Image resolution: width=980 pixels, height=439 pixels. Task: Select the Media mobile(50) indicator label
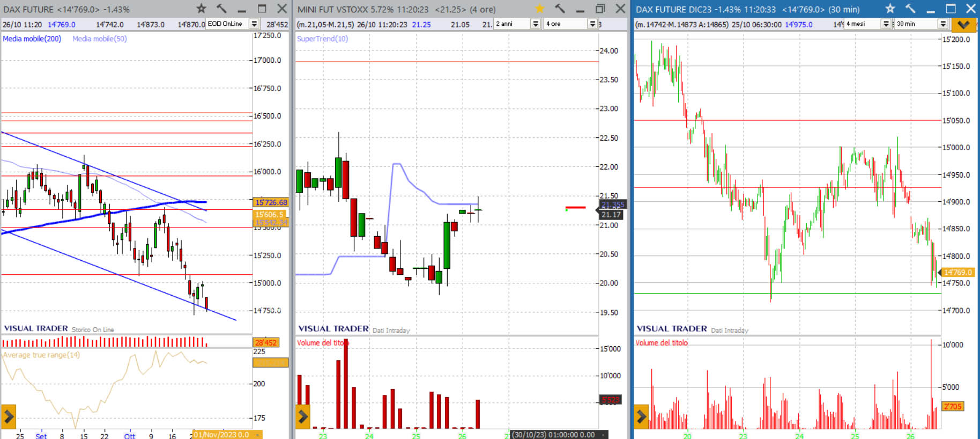point(100,39)
